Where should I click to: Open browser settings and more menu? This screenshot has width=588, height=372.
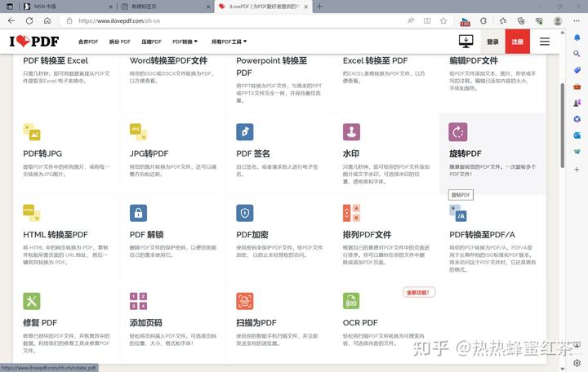pyautogui.click(x=577, y=21)
